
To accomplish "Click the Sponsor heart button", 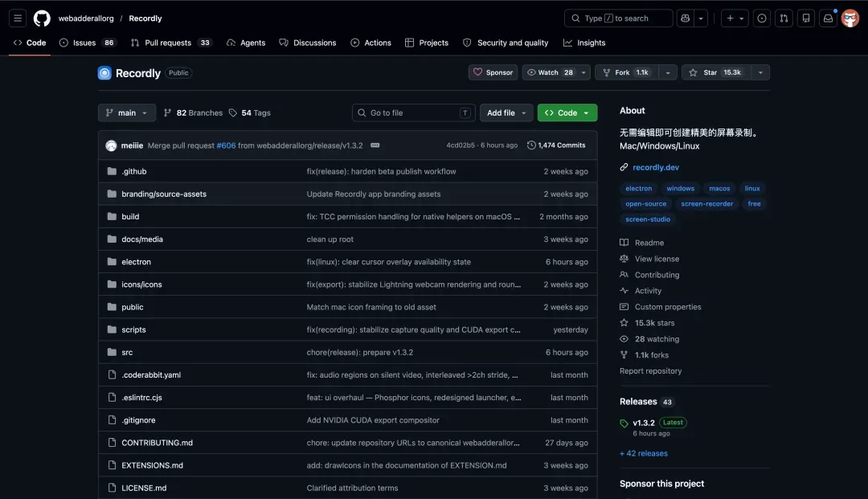I will 493,72.
